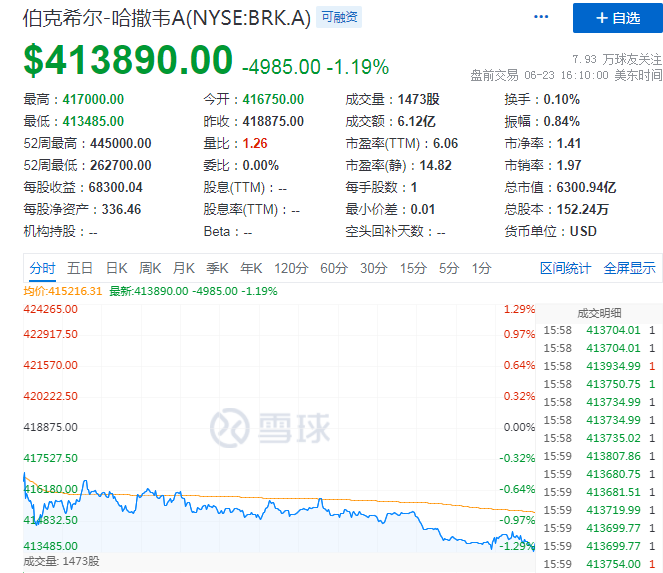Click the 总股本 value 152.24万

(583, 209)
